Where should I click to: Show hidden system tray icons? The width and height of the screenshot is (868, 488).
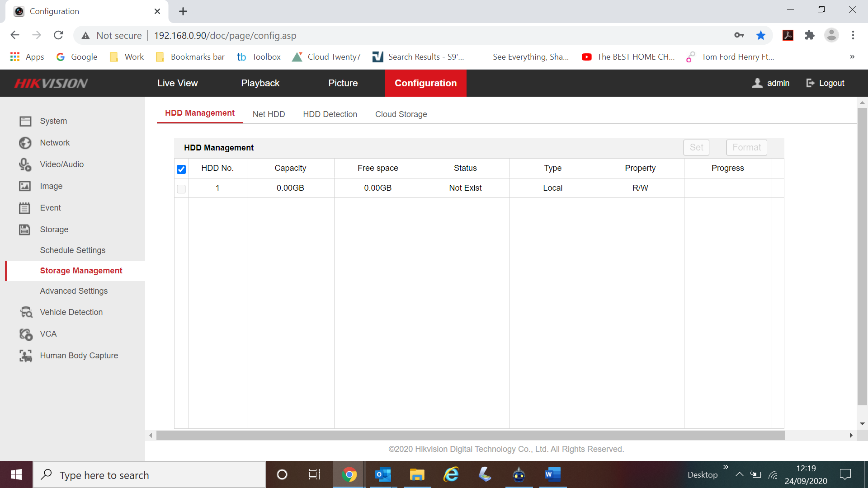point(739,474)
